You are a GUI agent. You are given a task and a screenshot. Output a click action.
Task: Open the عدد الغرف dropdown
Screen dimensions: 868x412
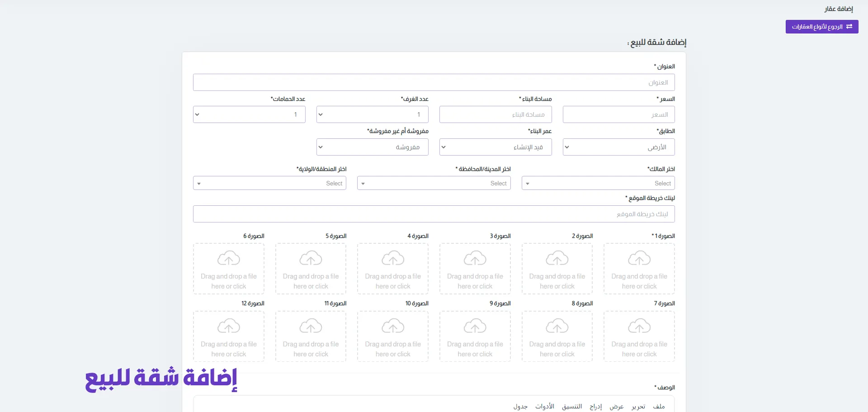click(372, 115)
